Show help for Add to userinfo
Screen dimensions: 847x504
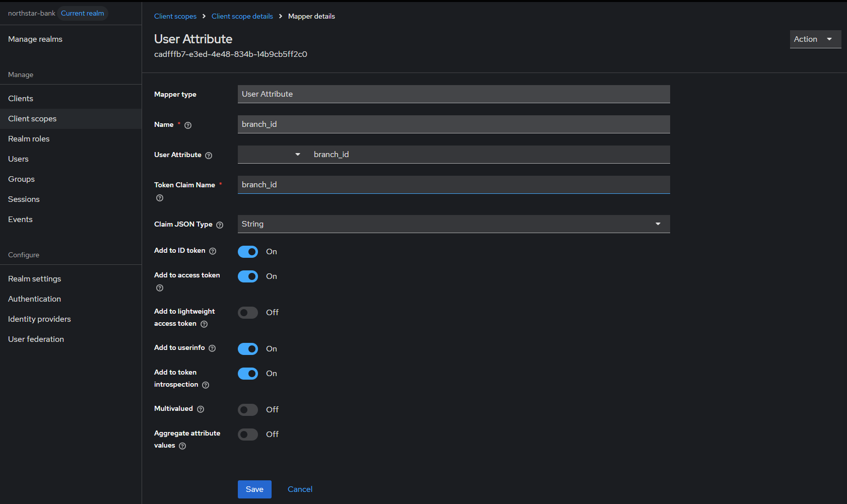(212, 348)
